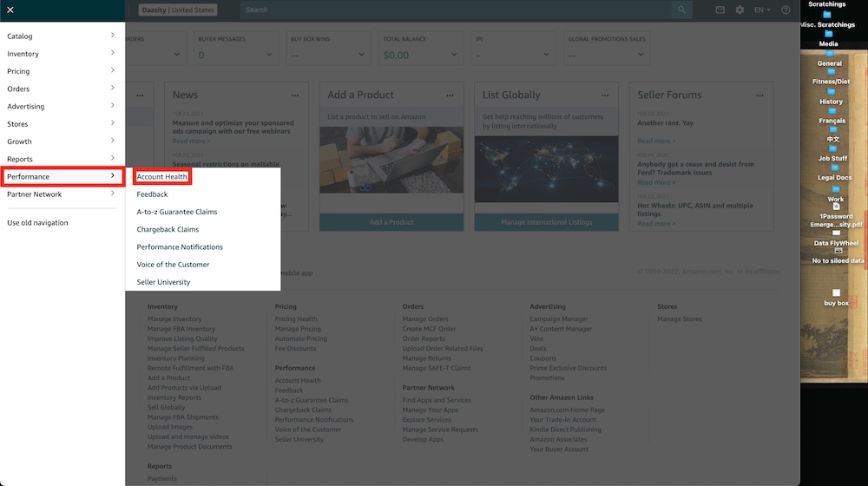Click the Daasity United States account selector
The width and height of the screenshot is (868, 486).
coord(178,10)
